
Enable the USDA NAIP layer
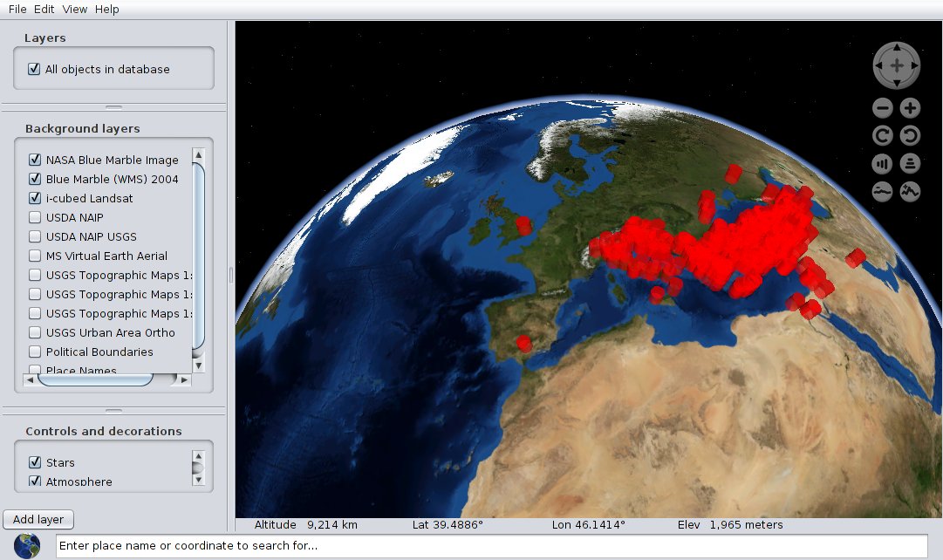coord(35,218)
